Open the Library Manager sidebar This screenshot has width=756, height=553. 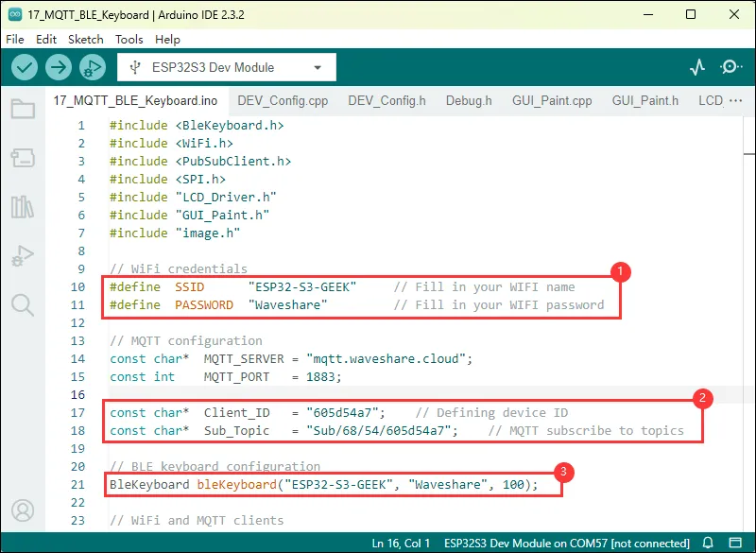[23, 206]
